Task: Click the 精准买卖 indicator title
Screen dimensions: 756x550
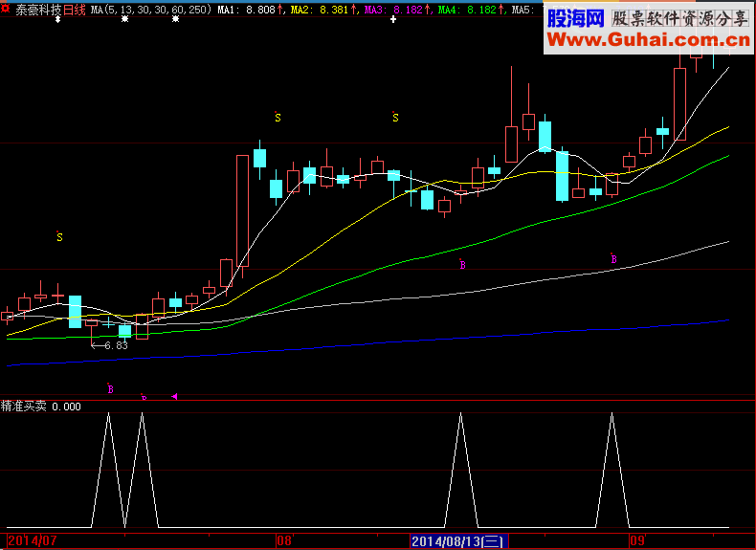Action: click(24, 407)
